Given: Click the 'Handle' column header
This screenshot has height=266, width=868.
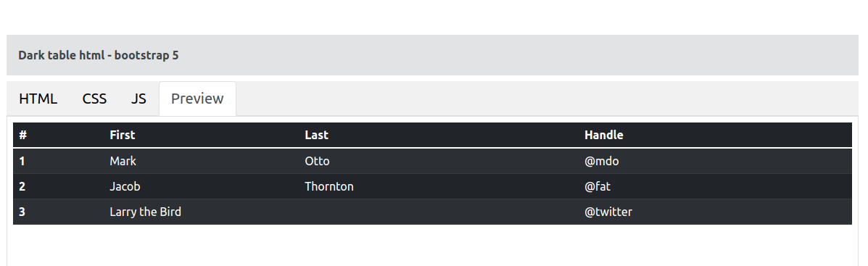Looking at the screenshot, I should [715, 135].
